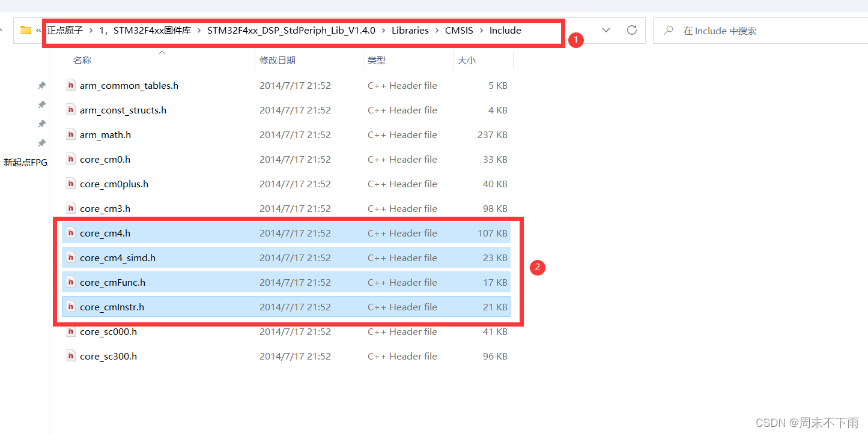Click the 41 KB size of core_sc000.h

pos(495,332)
